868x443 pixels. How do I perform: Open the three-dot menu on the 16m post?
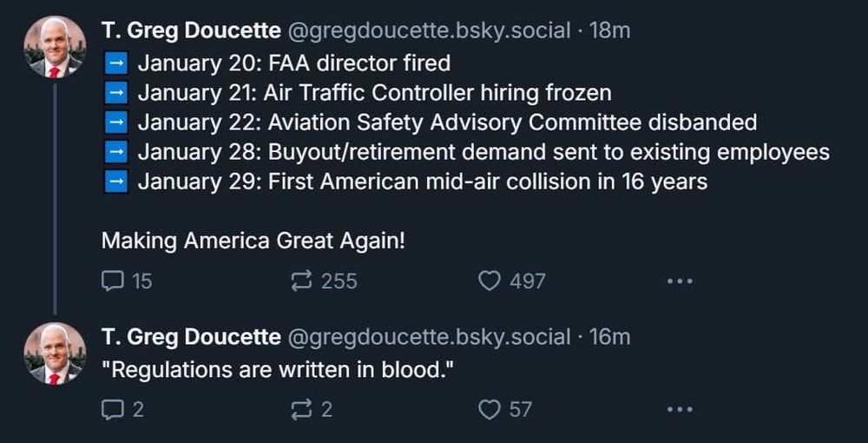click(679, 409)
